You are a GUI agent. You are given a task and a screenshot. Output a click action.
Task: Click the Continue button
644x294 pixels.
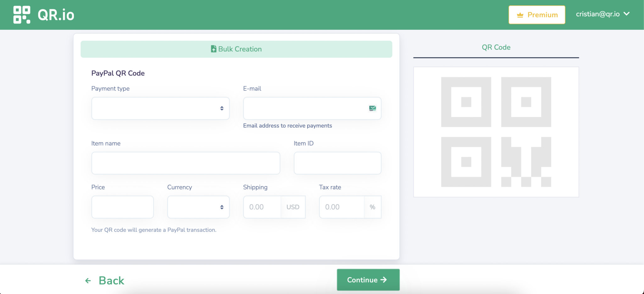(368, 280)
